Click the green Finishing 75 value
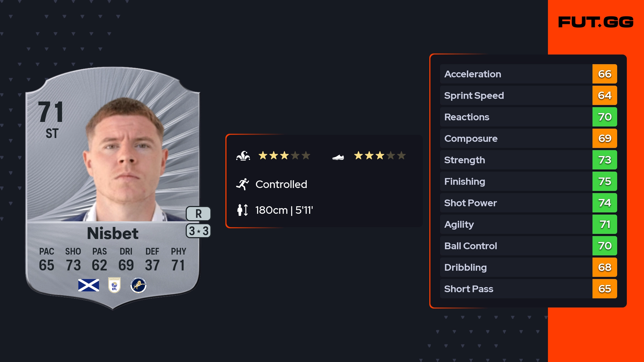 pyautogui.click(x=605, y=181)
